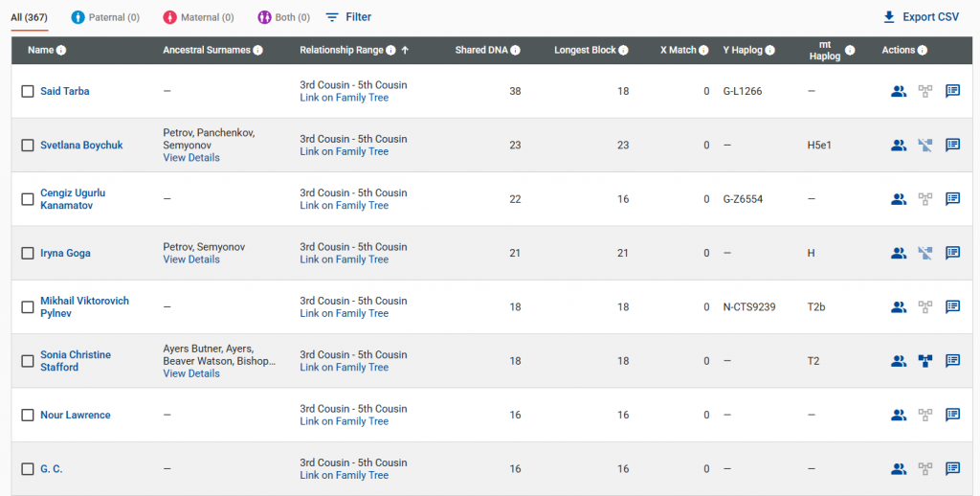Check the box for Said Tarba
Image resolution: width=980 pixels, height=496 pixels.
28,92
